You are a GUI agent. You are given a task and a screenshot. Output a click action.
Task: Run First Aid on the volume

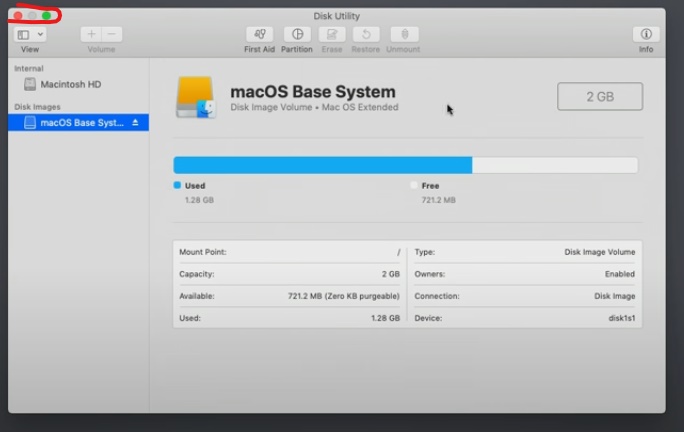[x=260, y=34]
